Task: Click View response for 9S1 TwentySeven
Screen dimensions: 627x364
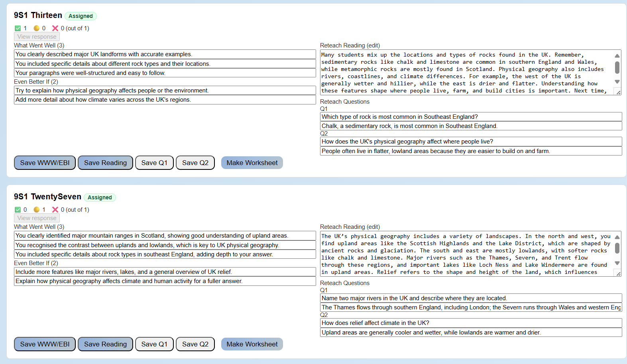Action: tap(37, 218)
